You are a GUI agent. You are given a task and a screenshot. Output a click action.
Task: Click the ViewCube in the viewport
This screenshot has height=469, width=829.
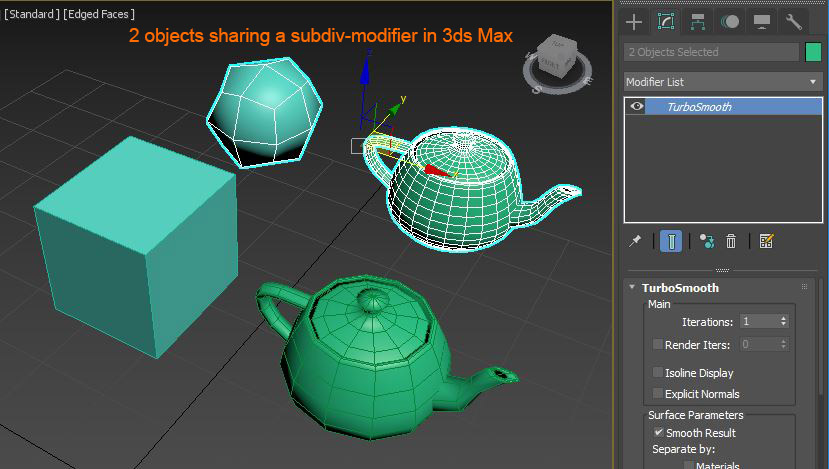[556, 57]
